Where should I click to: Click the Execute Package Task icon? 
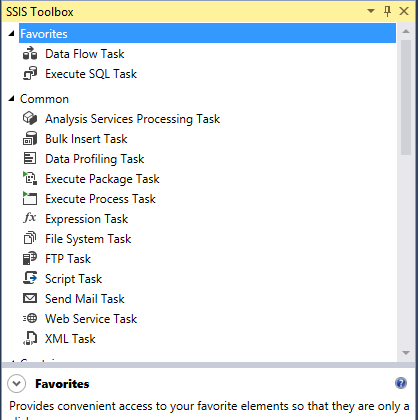(x=30, y=178)
